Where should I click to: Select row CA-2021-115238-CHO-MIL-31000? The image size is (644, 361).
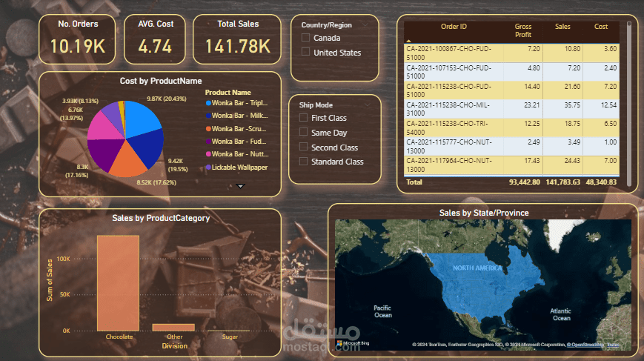pos(511,109)
